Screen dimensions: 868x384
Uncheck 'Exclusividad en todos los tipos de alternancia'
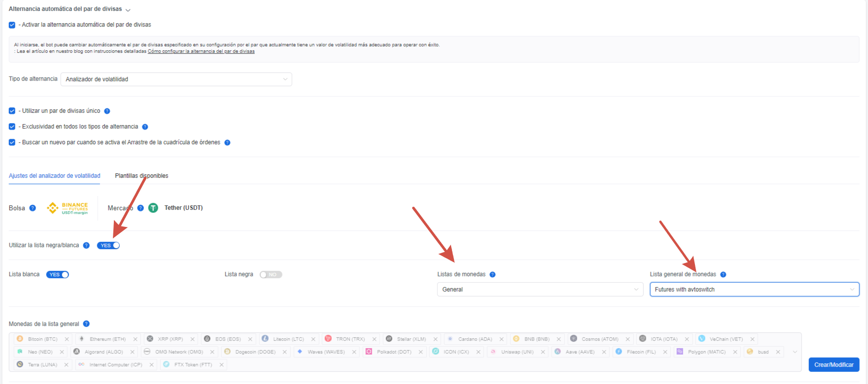click(12, 127)
